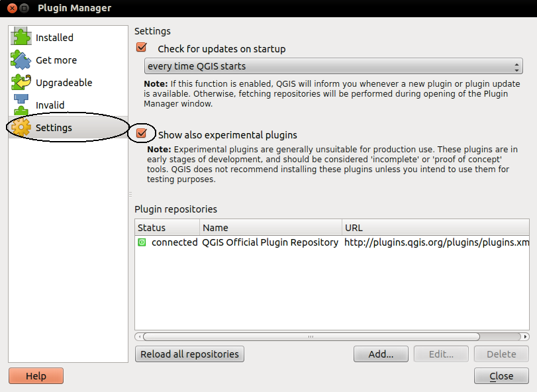Click the Status column header
The height and width of the screenshot is (392, 537).
pyautogui.click(x=167, y=228)
